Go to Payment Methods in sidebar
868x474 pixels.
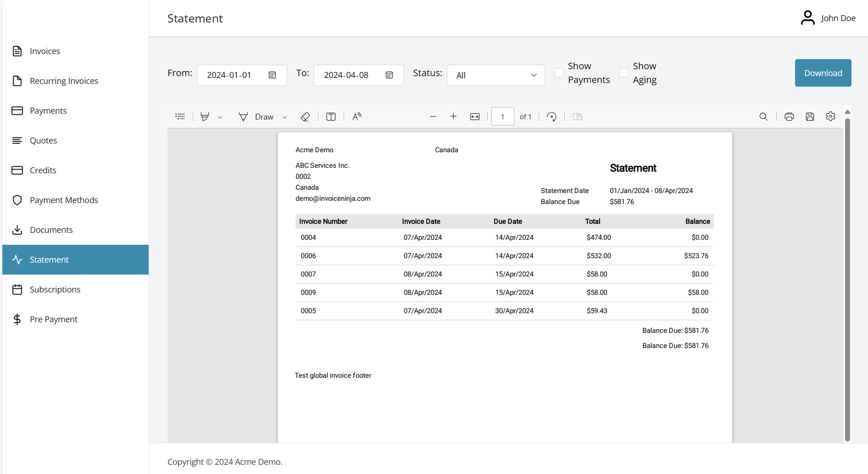point(64,200)
